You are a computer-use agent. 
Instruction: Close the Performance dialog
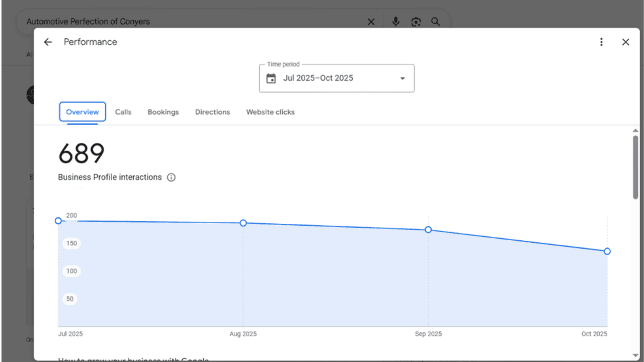tap(625, 42)
